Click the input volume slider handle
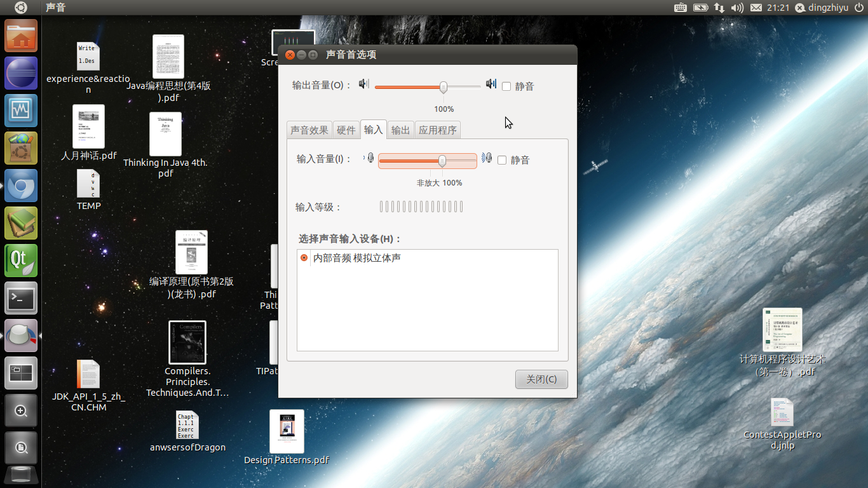 442,161
